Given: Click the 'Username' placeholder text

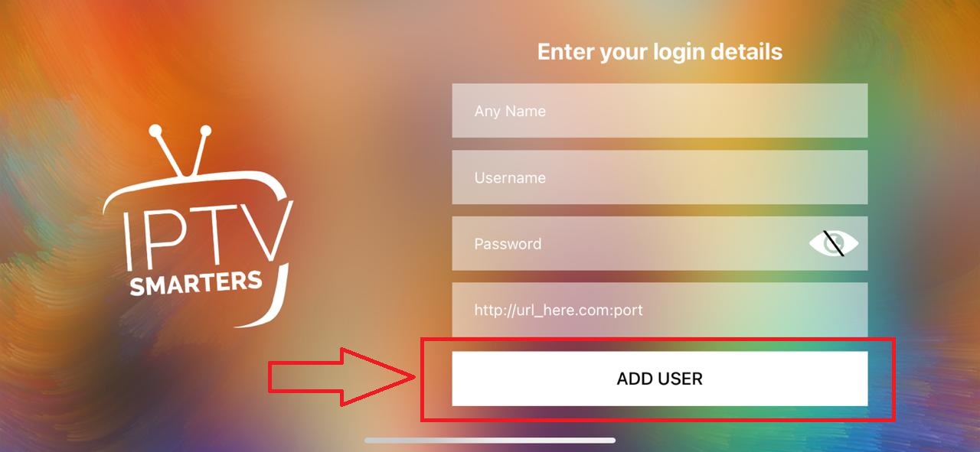Looking at the screenshot, I should pyautogui.click(x=510, y=177).
